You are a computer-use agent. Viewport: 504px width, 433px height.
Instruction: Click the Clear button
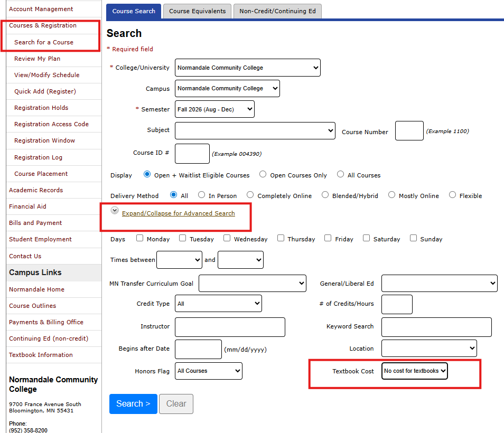click(x=176, y=403)
